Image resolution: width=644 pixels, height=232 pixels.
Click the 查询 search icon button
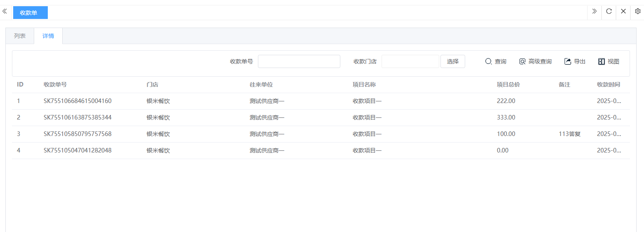(x=496, y=61)
